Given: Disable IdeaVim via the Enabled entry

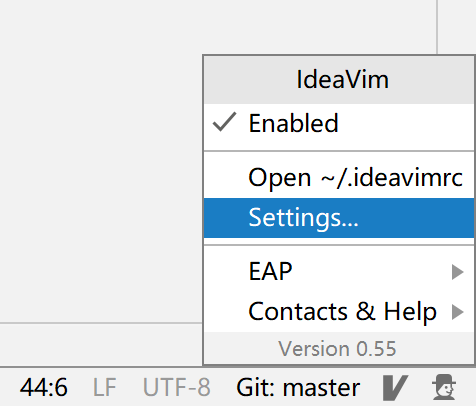Looking at the screenshot, I should coord(339,123).
